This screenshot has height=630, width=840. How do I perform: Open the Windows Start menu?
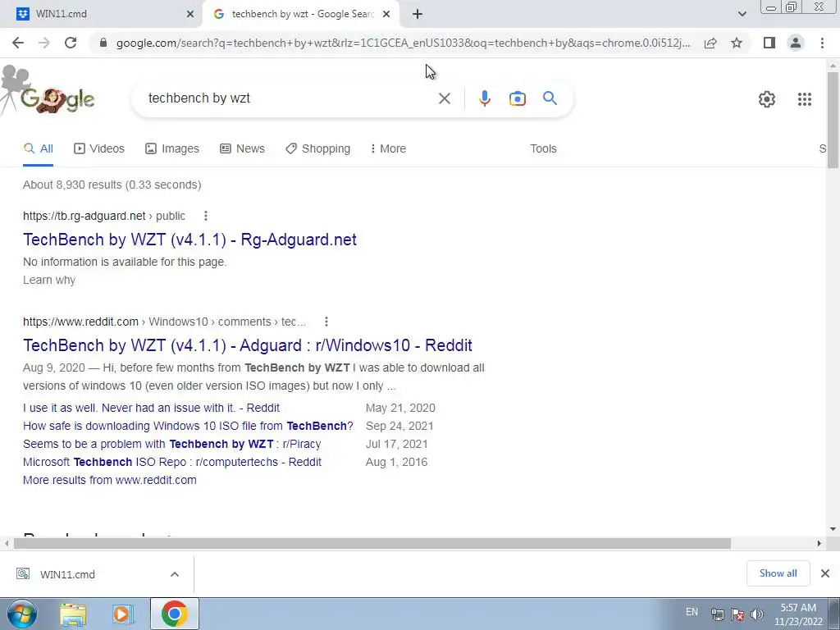coord(22,614)
